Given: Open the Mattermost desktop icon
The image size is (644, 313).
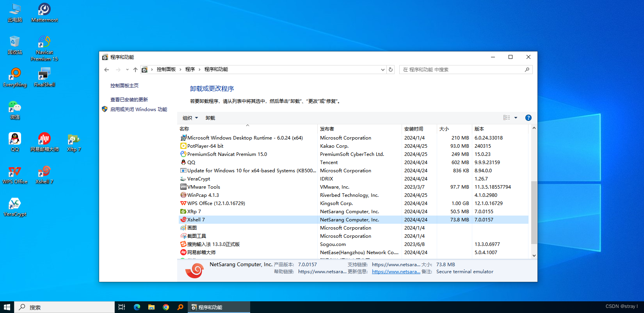Looking at the screenshot, I should point(44,12).
